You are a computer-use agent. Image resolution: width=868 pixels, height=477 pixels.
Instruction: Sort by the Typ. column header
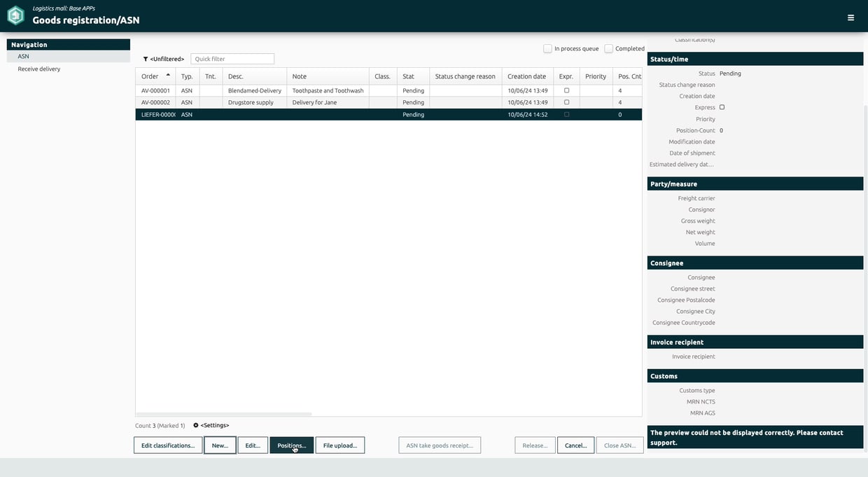[x=187, y=76]
